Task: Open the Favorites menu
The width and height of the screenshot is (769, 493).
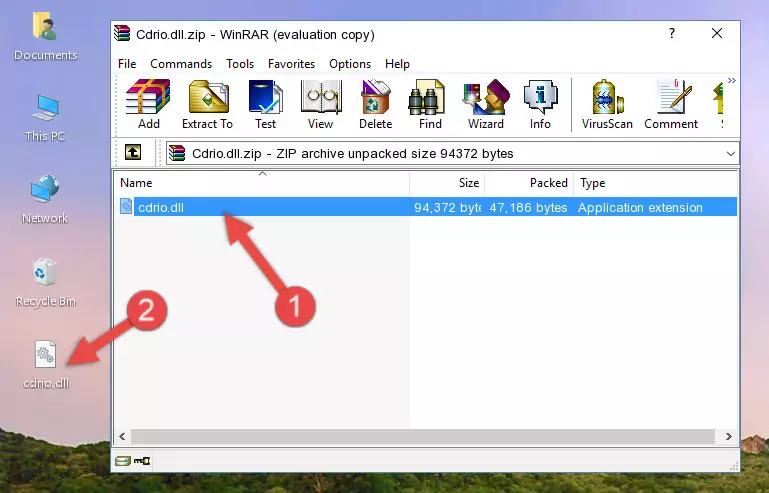Action: pos(291,64)
